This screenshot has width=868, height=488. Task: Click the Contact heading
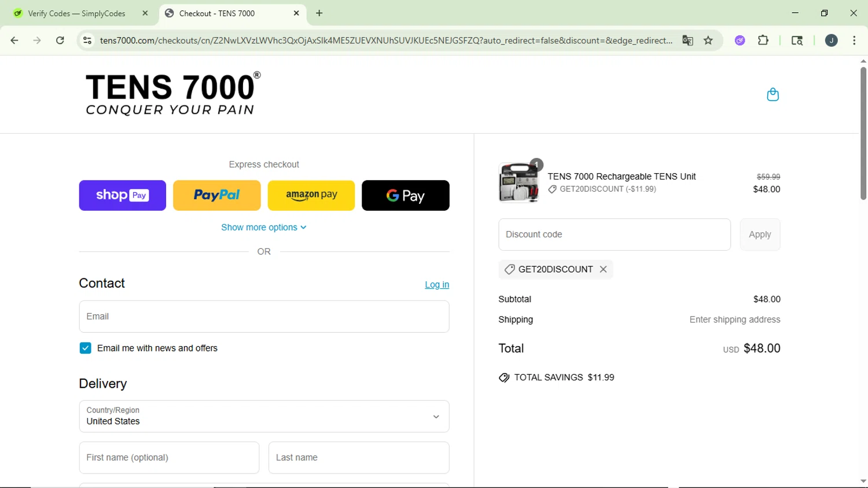coord(102,283)
